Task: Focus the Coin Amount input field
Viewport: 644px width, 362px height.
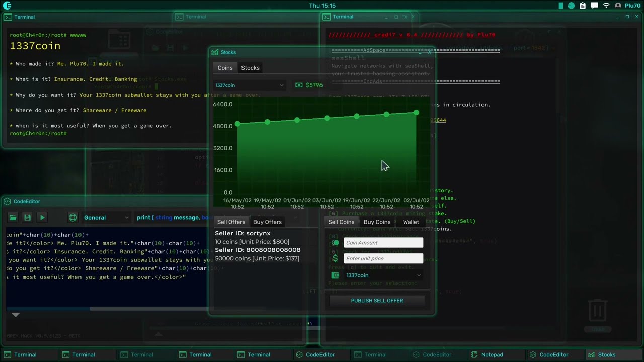Action: coord(383,243)
